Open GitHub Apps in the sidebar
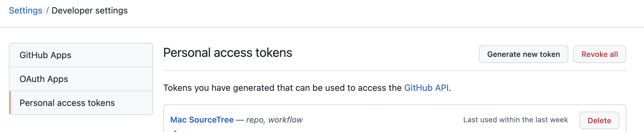 pos(45,55)
